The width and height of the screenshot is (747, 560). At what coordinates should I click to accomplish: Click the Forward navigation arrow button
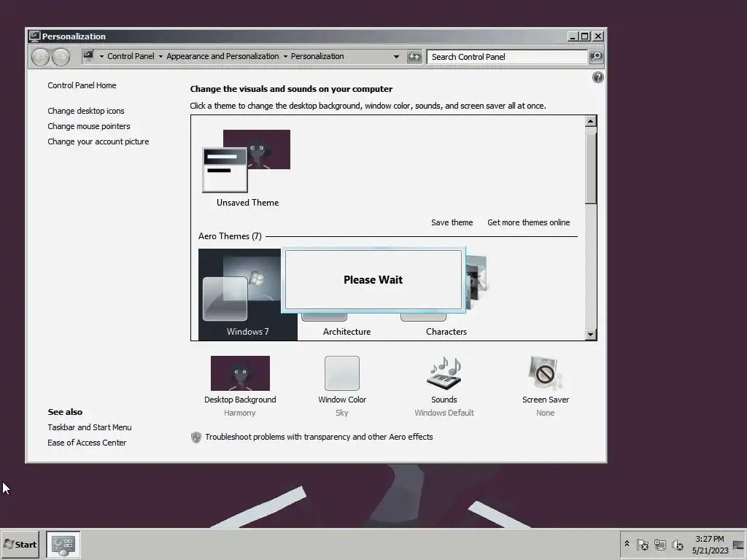coord(61,57)
